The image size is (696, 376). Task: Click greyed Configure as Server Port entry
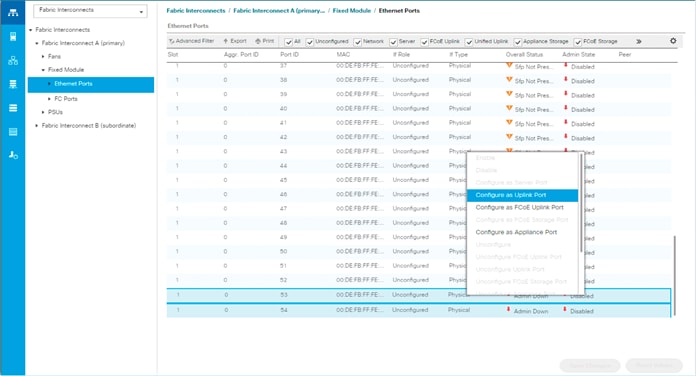(x=522, y=182)
